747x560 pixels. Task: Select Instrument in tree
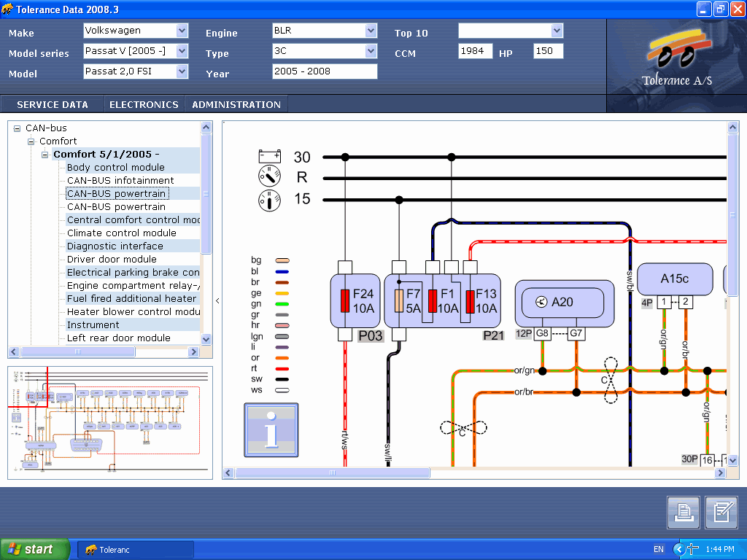coord(93,324)
